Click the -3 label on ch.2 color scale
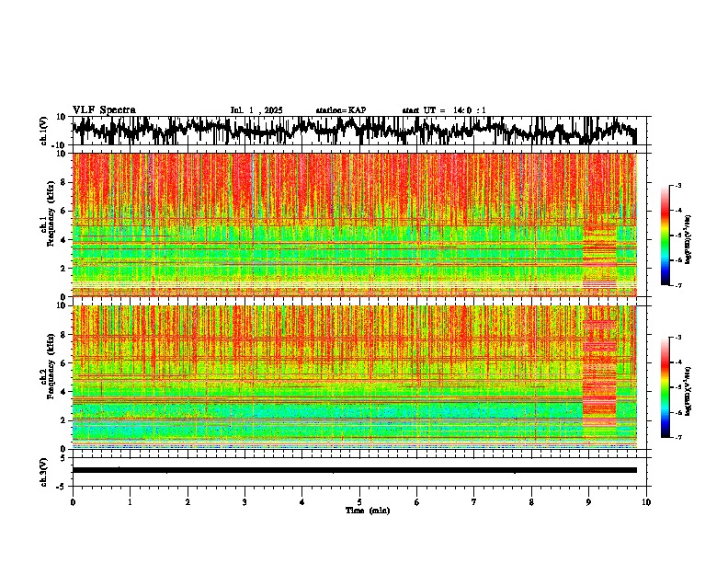This screenshot has width=728, height=563. [677, 338]
